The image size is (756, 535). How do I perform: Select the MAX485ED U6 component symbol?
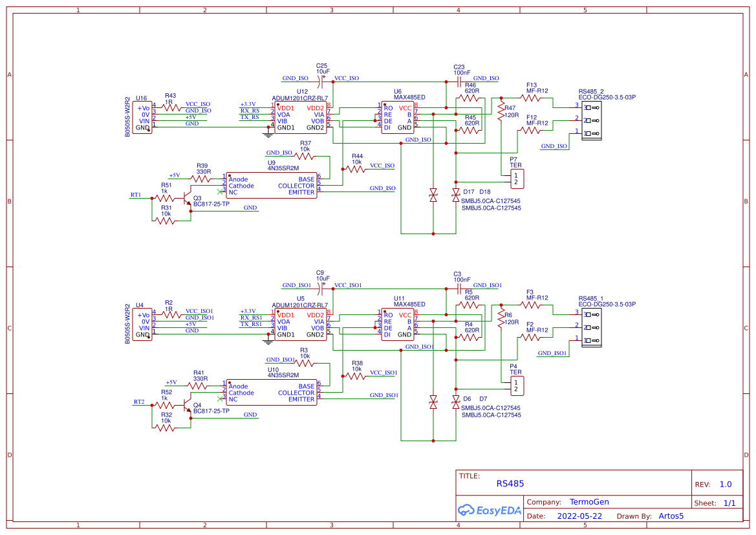(x=398, y=116)
